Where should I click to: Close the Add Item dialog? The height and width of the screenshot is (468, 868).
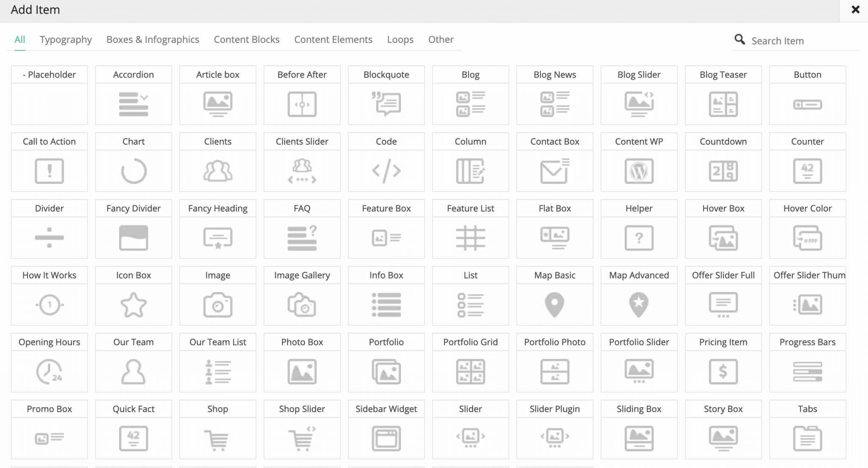(855, 10)
